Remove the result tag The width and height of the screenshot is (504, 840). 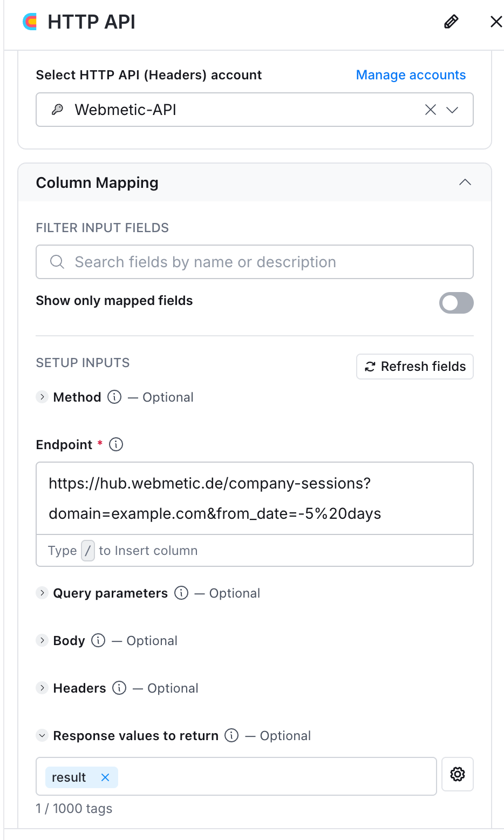[x=105, y=777]
